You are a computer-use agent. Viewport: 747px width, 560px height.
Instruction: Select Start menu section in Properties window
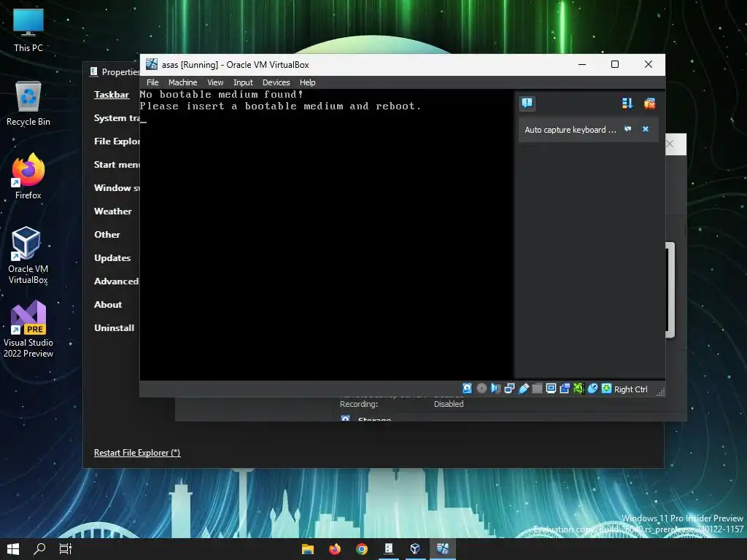[x=117, y=164]
